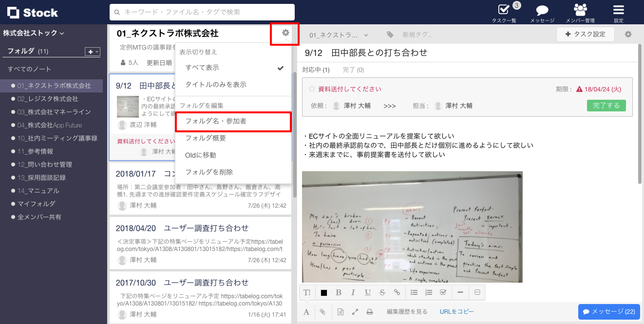
Task: Toggle bold formatting in the editor
Action: [x=339, y=292]
